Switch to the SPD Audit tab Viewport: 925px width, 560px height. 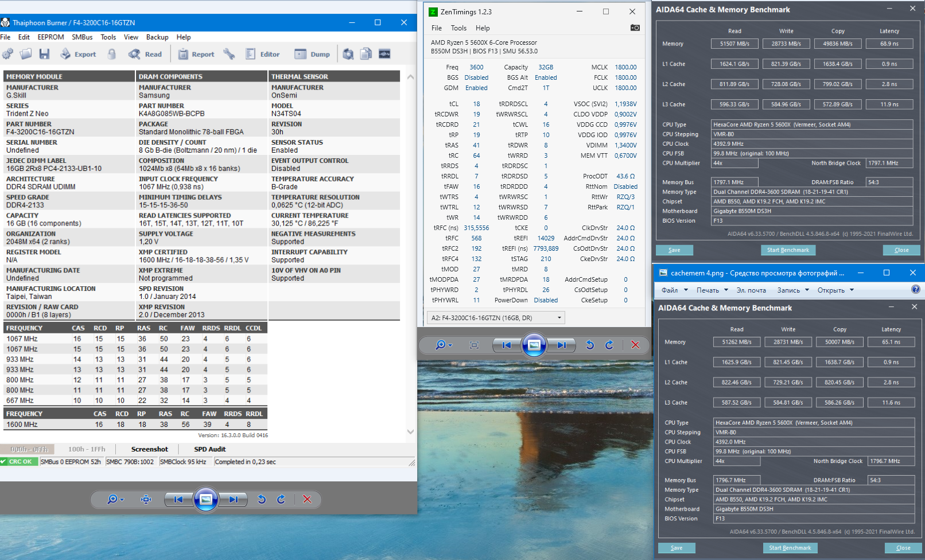[x=209, y=449]
